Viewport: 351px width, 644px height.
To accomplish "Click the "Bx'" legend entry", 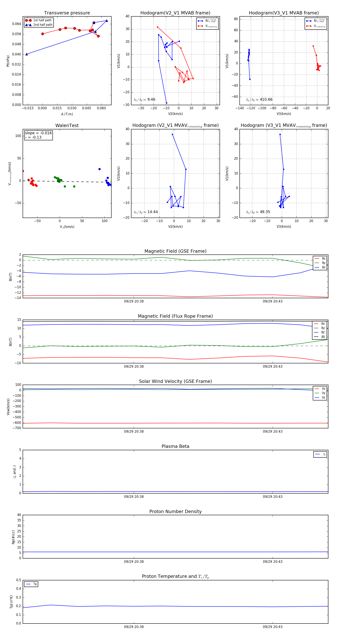I will tap(320, 324).
